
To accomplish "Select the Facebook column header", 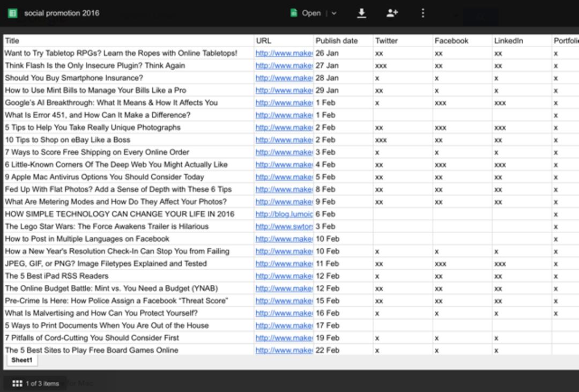I will click(x=462, y=41).
